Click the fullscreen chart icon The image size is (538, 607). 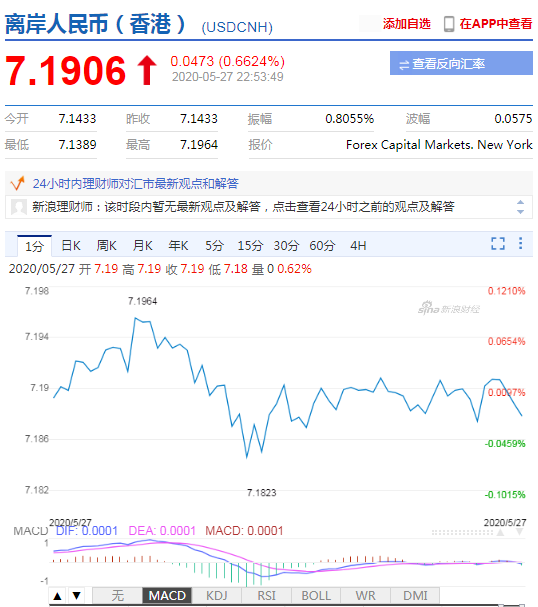498,244
